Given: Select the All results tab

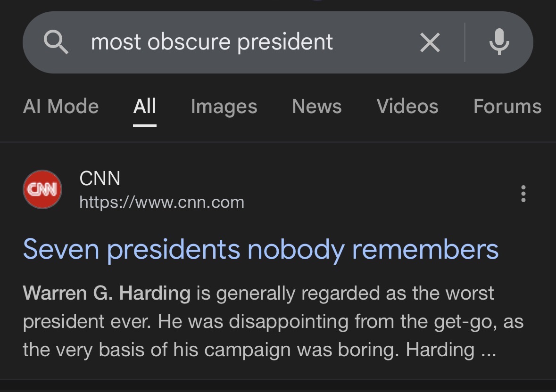Looking at the screenshot, I should 144,106.
